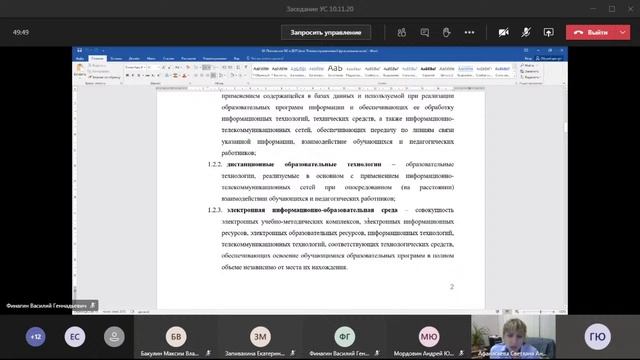The width and height of the screenshot is (640, 360).
Task: Apply Underline formatting in Word ribbon
Action: point(138,76)
